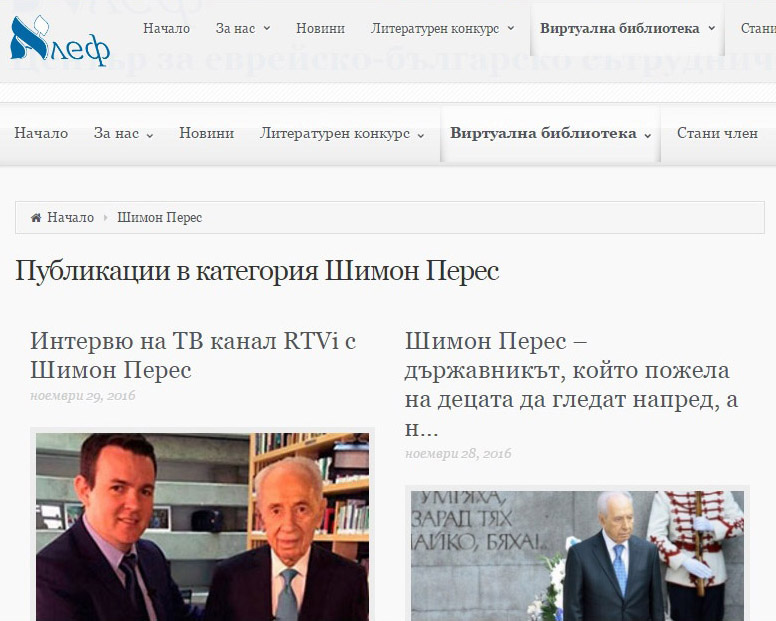Expand 'Литературен конкурс' chevron in top header
The image size is (776, 621).
pyautogui.click(x=511, y=28)
